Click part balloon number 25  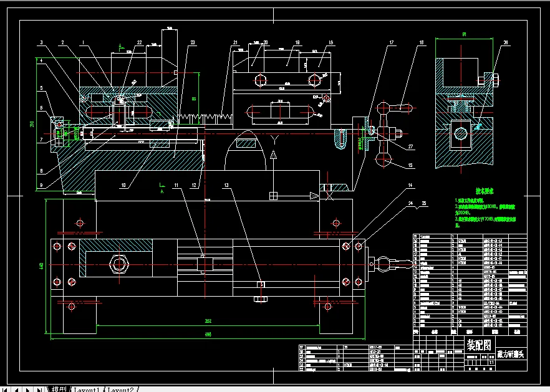(424, 203)
